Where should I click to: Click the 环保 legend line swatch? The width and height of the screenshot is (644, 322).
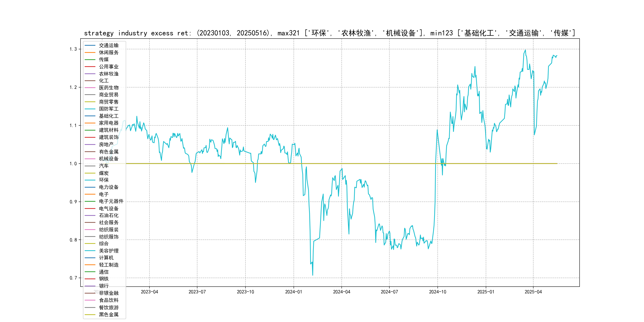tap(90, 180)
